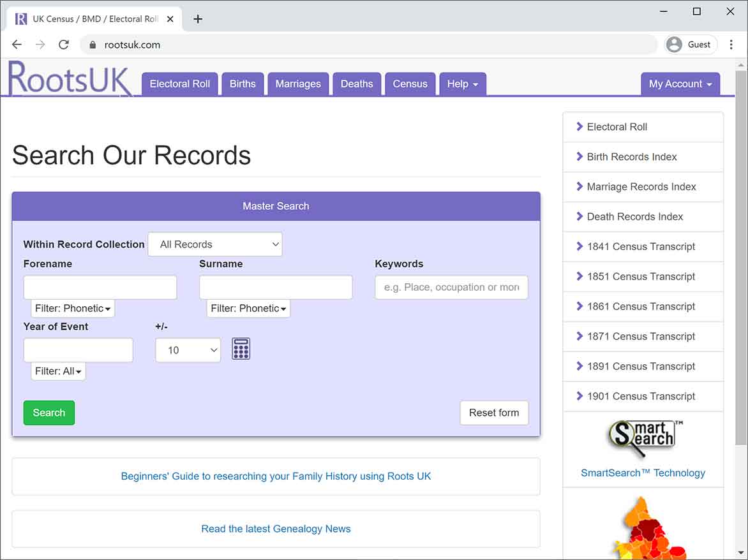Screen dimensions: 748x560
Task: Click the RootsUK logo
Action: click(x=70, y=78)
